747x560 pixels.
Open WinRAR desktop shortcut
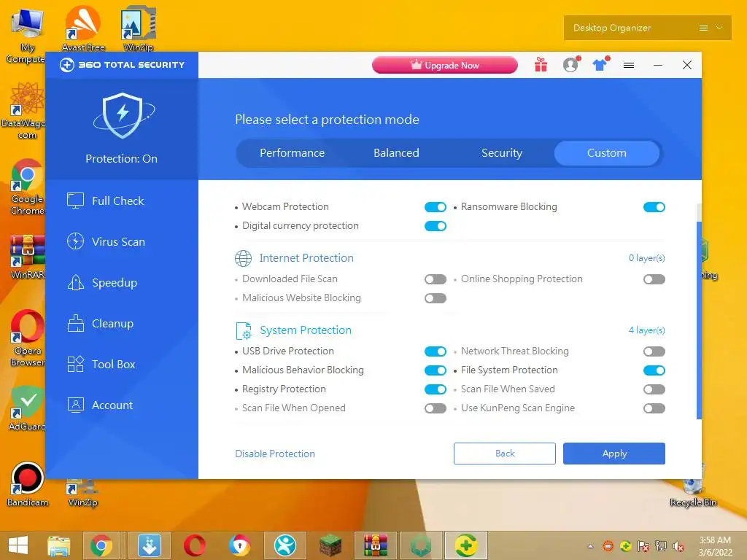[27, 256]
